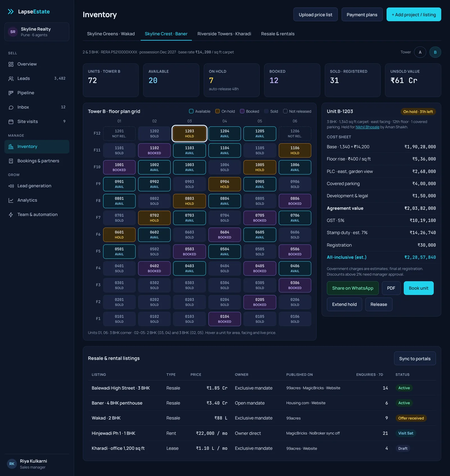
Task: Open the Balewadi High Street · 3 BHK listing
Action: pos(121,388)
